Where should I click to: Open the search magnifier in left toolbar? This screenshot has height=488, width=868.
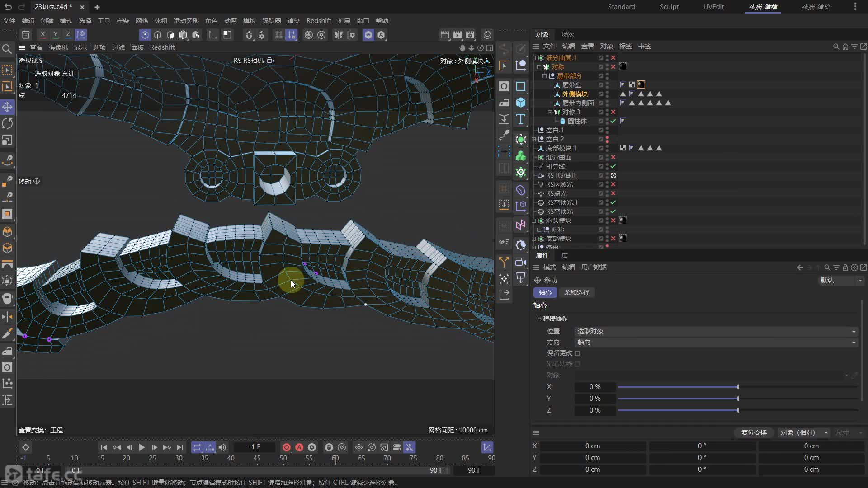pos(7,49)
